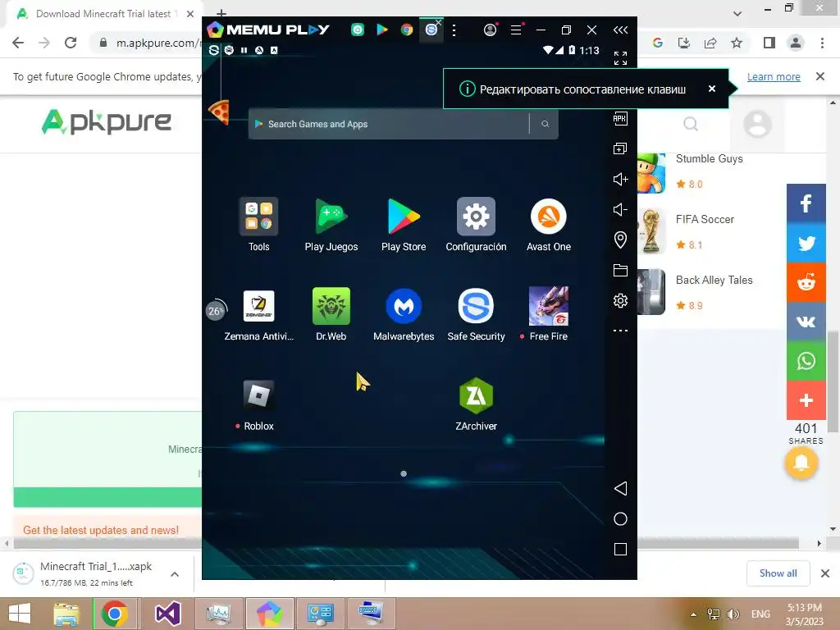This screenshot has width=840, height=630.
Task: Open MEmu three-dot tab options
Action: point(454,30)
